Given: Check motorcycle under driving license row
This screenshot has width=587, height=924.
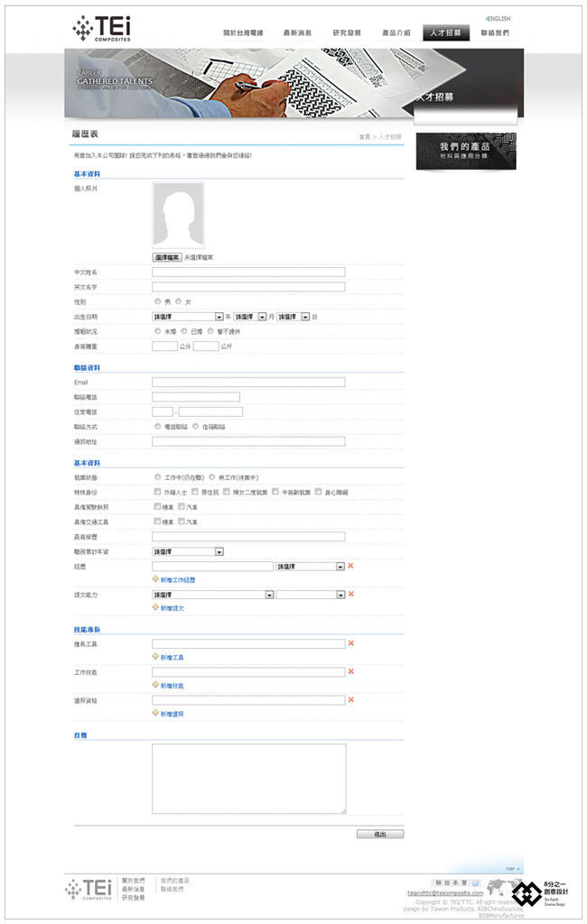Looking at the screenshot, I should coord(157,506).
